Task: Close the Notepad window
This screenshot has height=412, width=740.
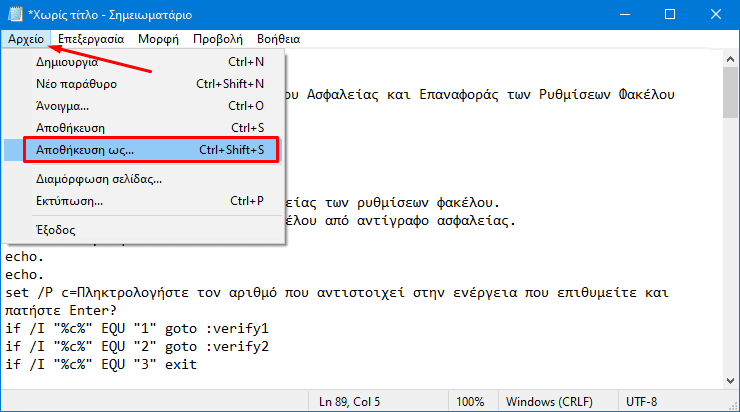Action: [x=715, y=15]
